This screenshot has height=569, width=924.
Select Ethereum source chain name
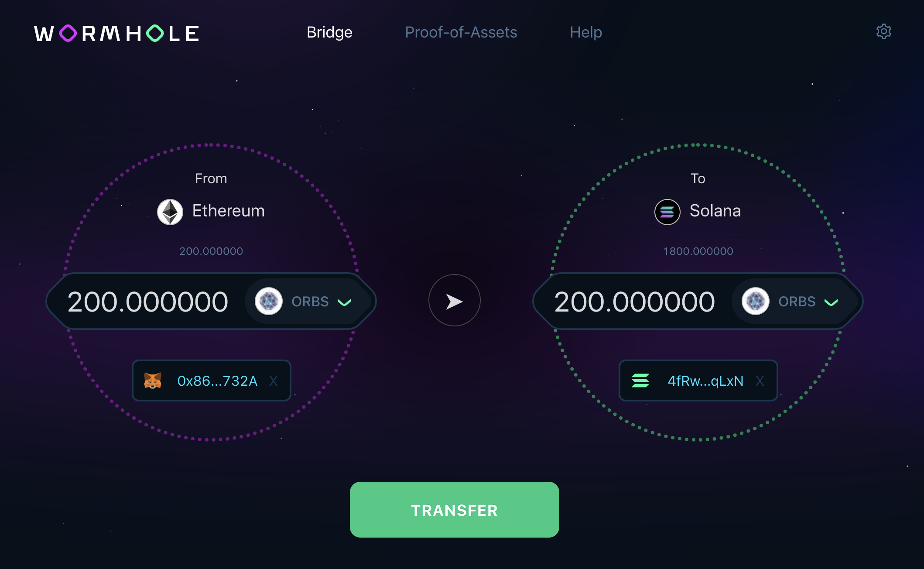[229, 211]
